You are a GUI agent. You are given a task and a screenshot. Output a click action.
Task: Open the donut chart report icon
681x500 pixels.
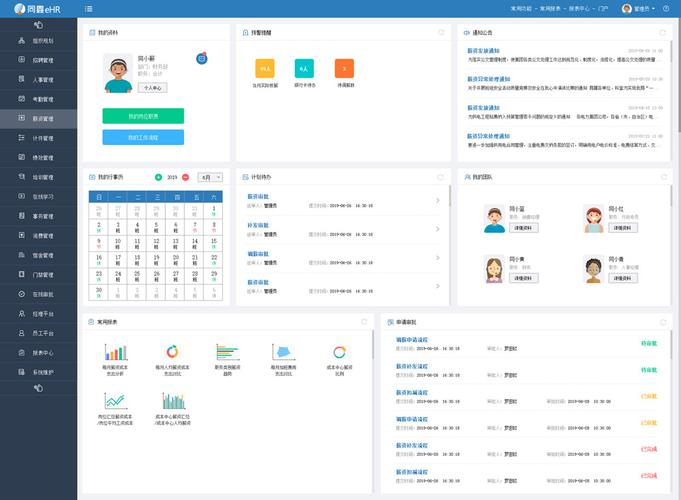[x=172, y=352]
